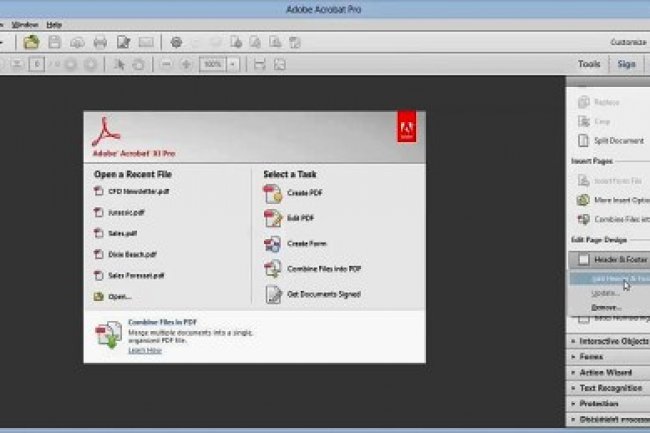The image size is (650, 433).
Task: Click the Create PDF task icon
Action: point(273,192)
